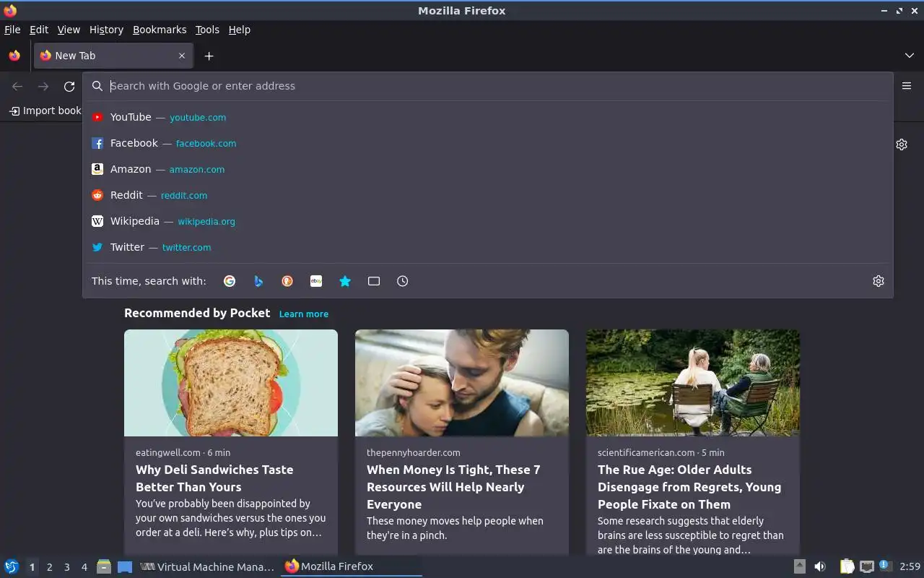Close the New Tab tab
Image resolution: width=924 pixels, height=578 pixels.
[x=182, y=56]
